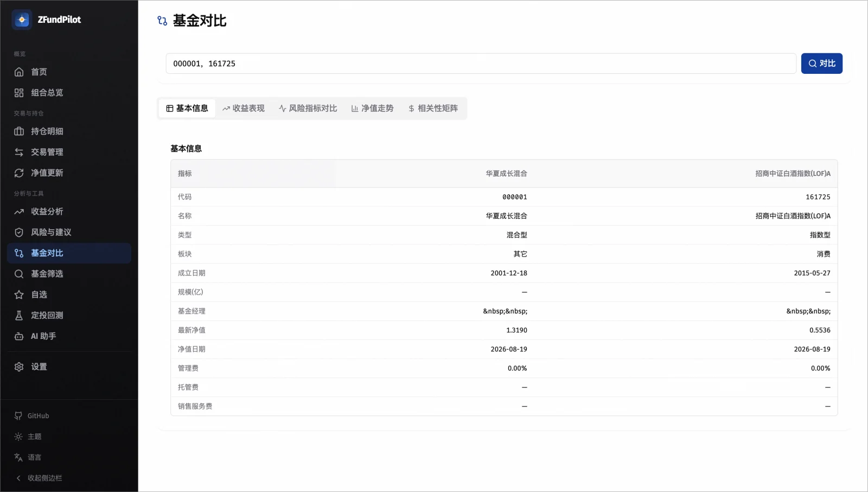Click the 自选 star icon
Screen dimensions: 868x492
click(19, 294)
